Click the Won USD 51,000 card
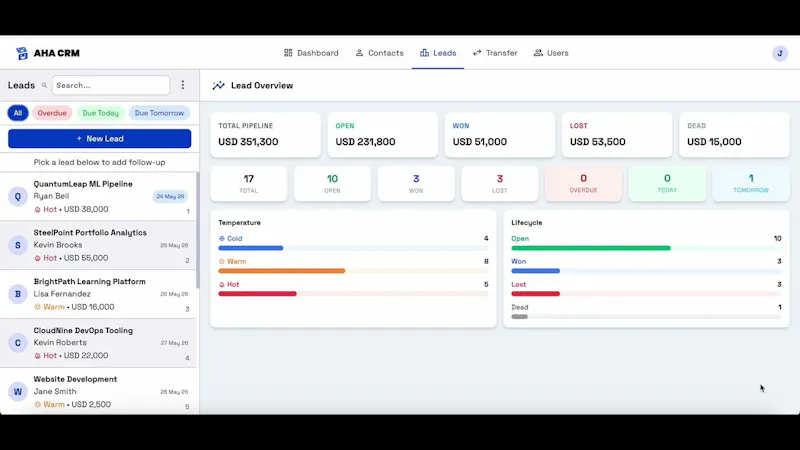The image size is (800, 450). click(x=499, y=135)
